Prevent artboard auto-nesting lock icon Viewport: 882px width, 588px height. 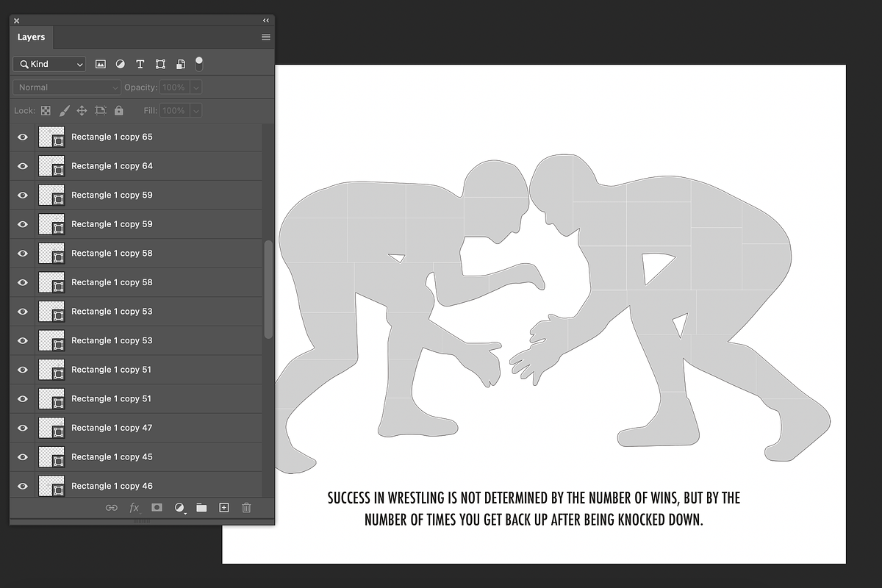[x=100, y=110]
